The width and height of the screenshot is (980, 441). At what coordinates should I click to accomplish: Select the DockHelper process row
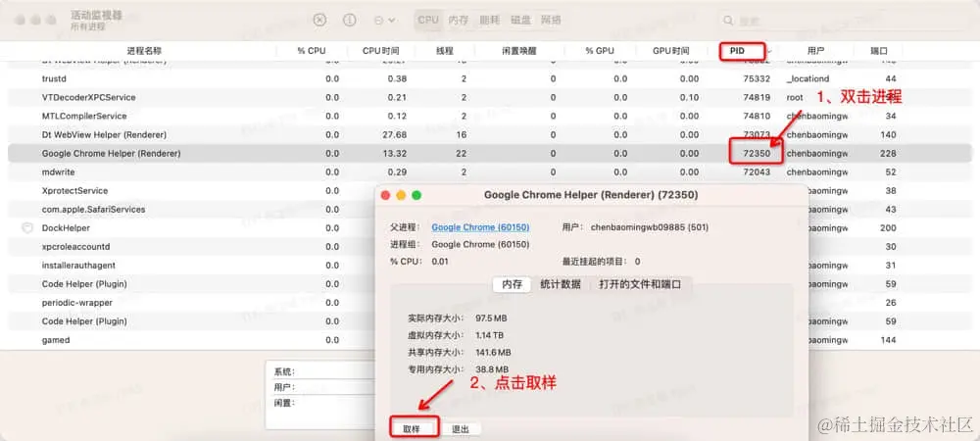(191, 228)
